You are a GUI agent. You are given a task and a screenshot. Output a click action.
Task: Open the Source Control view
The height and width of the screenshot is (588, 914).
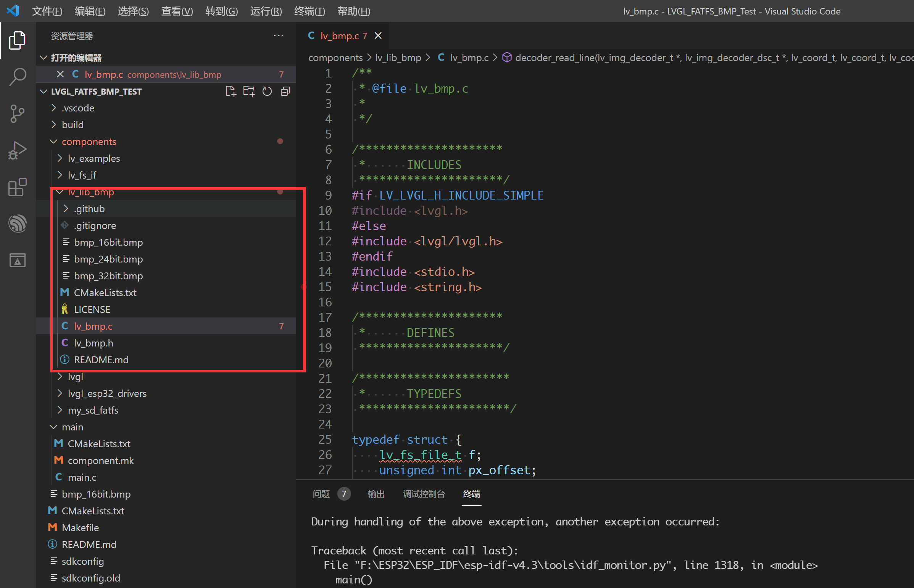point(18,113)
